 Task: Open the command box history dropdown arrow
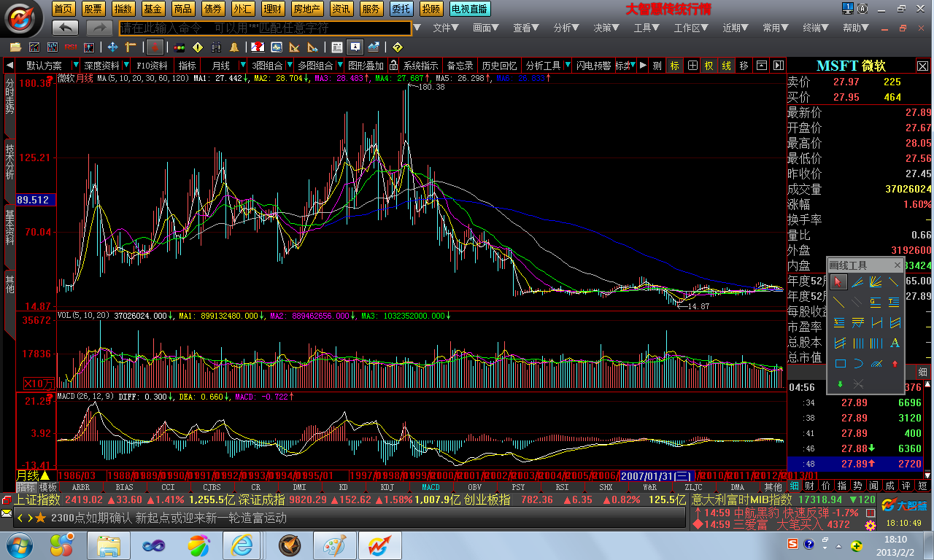(417, 28)
